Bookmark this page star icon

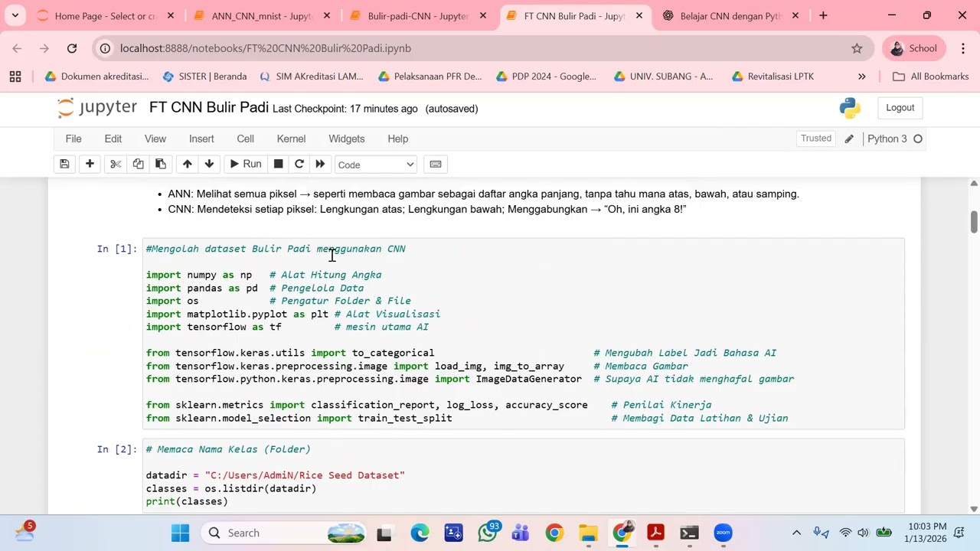tap(857, 48)
